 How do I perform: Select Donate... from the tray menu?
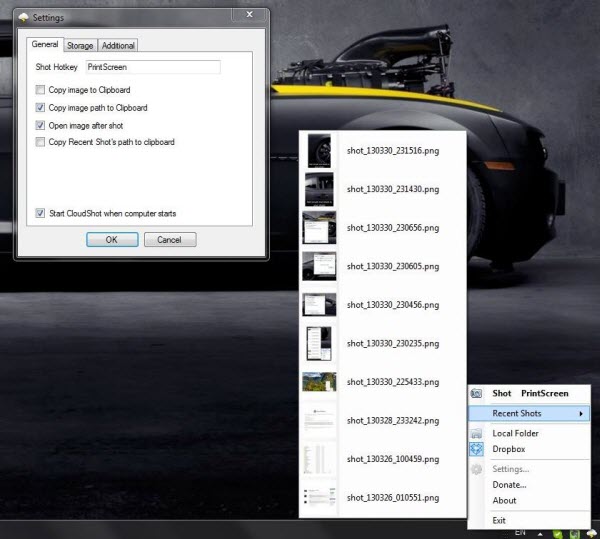pos(509,485)
